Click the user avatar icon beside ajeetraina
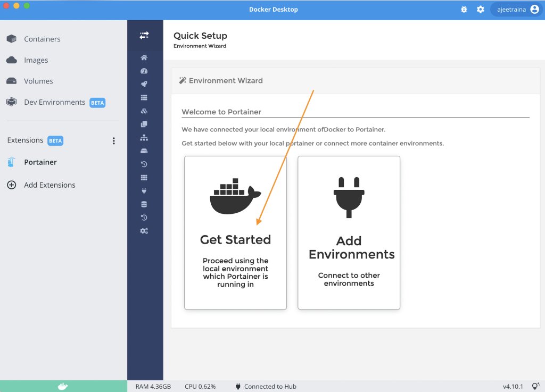 [x=535, y=10]
